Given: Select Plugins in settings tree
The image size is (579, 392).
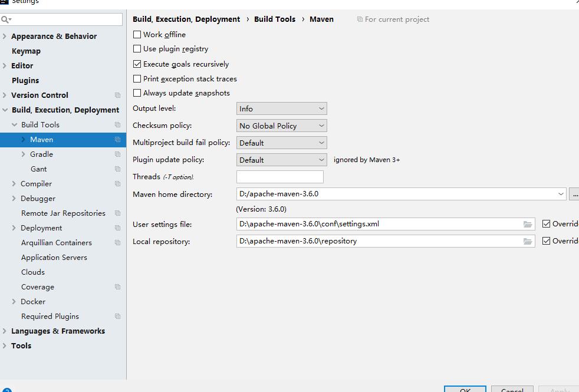Looking at the screenshot, I should [x=25, y=81].
